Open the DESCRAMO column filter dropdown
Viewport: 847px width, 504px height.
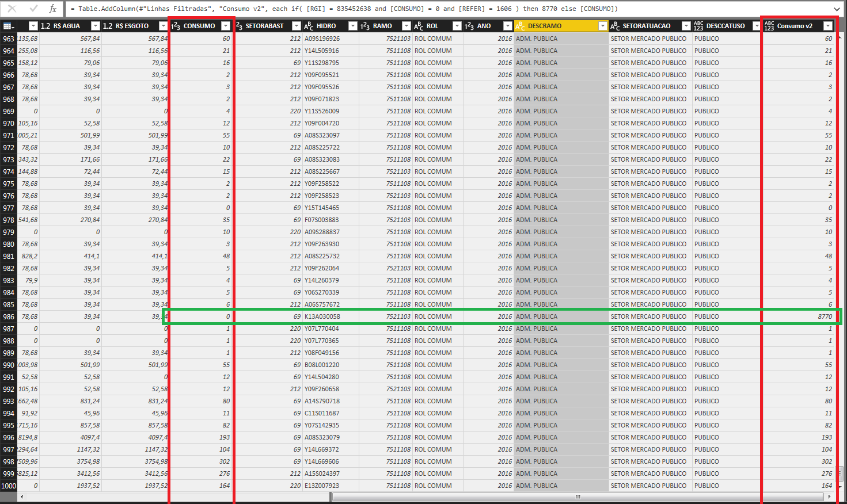pos(603,26)
